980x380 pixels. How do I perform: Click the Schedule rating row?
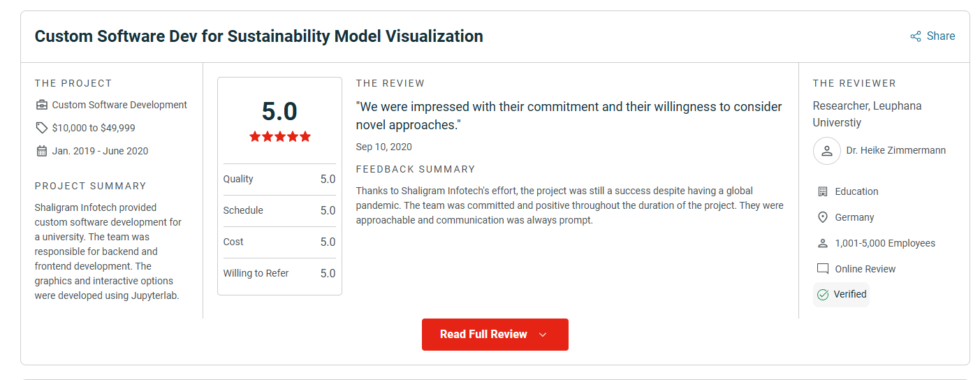pos(279,210)
